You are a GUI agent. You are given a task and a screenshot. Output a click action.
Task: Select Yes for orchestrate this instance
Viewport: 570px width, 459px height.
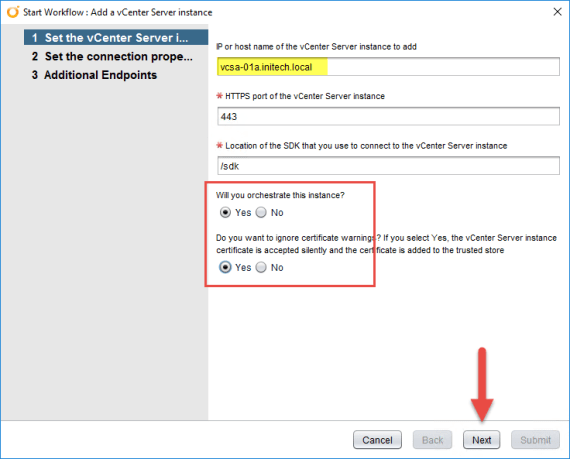pyautogui.click(x=225, y=212)
